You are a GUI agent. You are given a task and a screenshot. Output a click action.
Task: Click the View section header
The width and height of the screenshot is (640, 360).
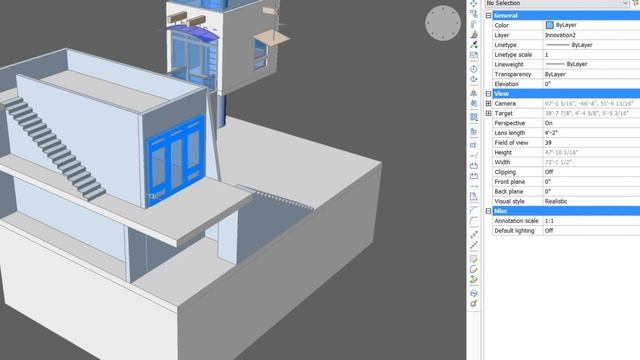(x=566, y=94)
